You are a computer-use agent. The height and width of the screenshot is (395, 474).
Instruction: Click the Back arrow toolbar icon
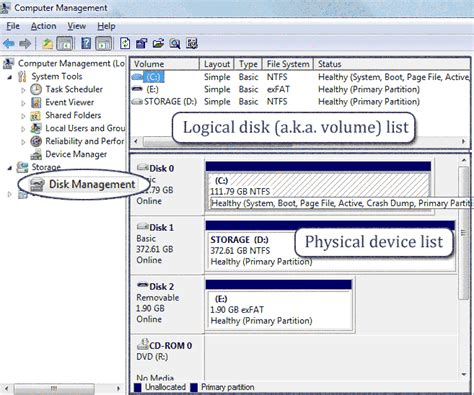pyautogui.click(x=9, y=43)
